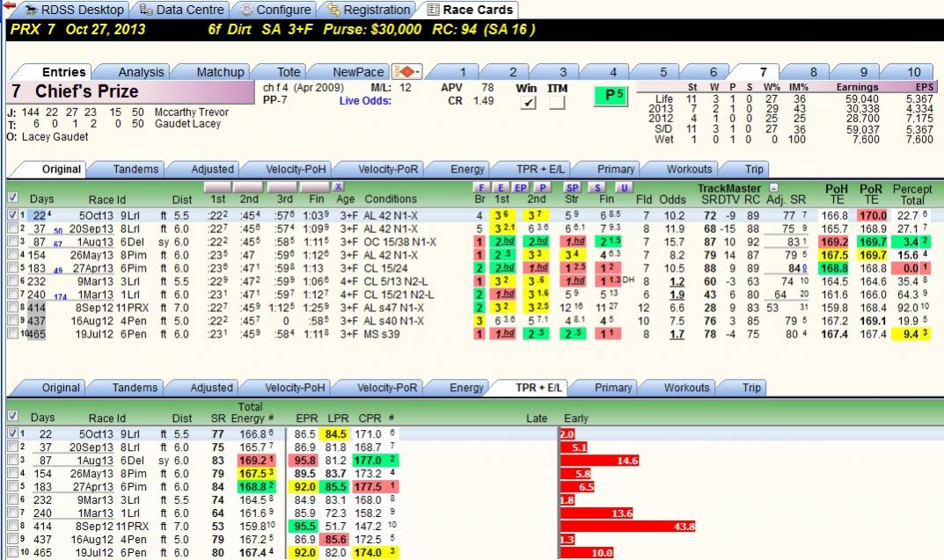The image size is (944, 560).
Task: Click the Configure gear icon
Action: (247, 10)
